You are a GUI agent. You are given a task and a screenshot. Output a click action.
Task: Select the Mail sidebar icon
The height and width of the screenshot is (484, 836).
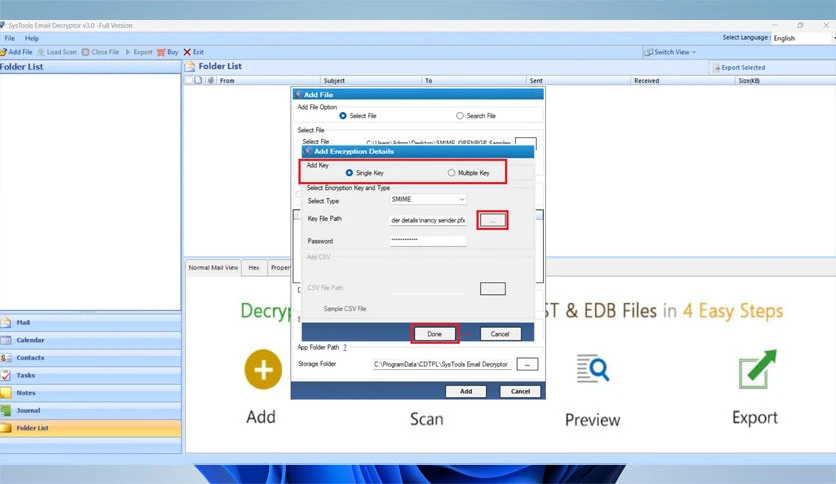(x=6, y=322)
